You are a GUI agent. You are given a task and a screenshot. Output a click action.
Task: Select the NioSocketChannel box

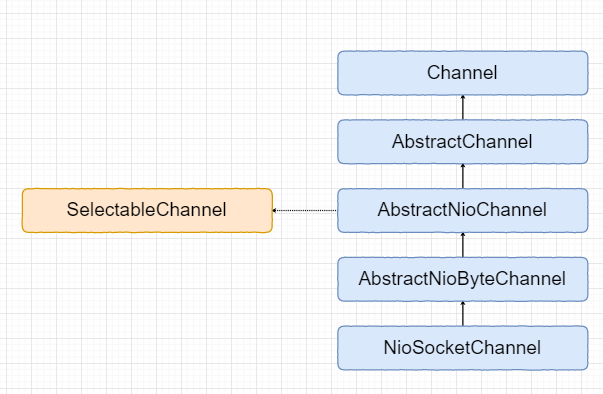click(463, 348)
